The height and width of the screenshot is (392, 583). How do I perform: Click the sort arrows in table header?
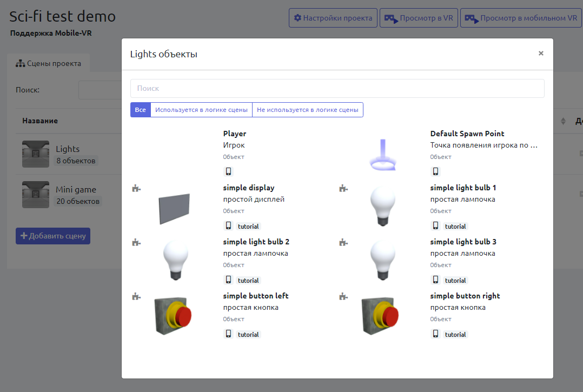pos(563,121)
